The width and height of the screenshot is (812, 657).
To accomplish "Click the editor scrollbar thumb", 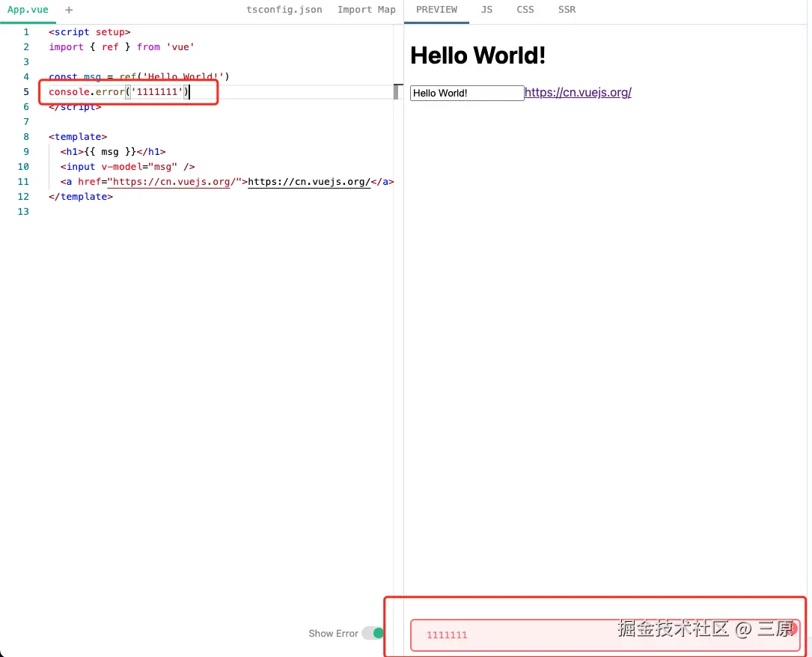I will tap(396, 91).
